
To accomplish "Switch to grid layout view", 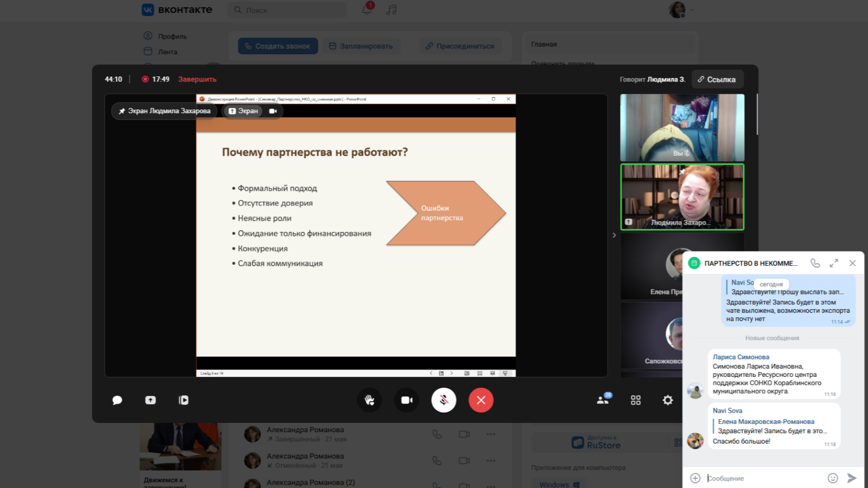I will 636,400.
